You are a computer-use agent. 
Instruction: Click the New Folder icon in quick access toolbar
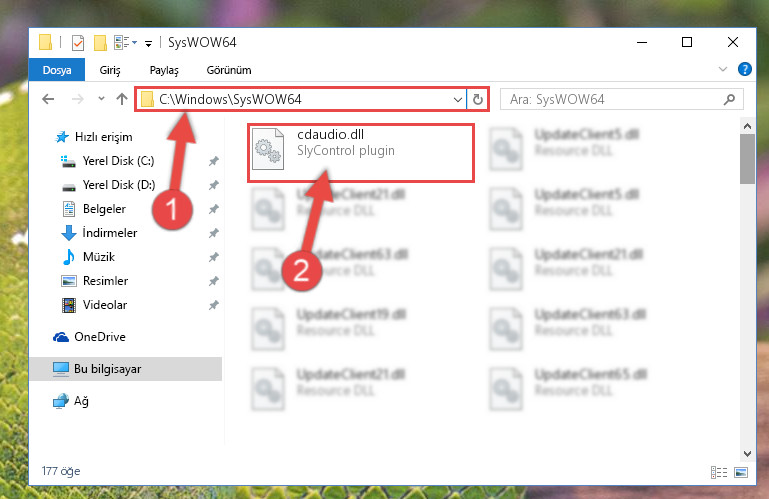[x=100, y=43]
